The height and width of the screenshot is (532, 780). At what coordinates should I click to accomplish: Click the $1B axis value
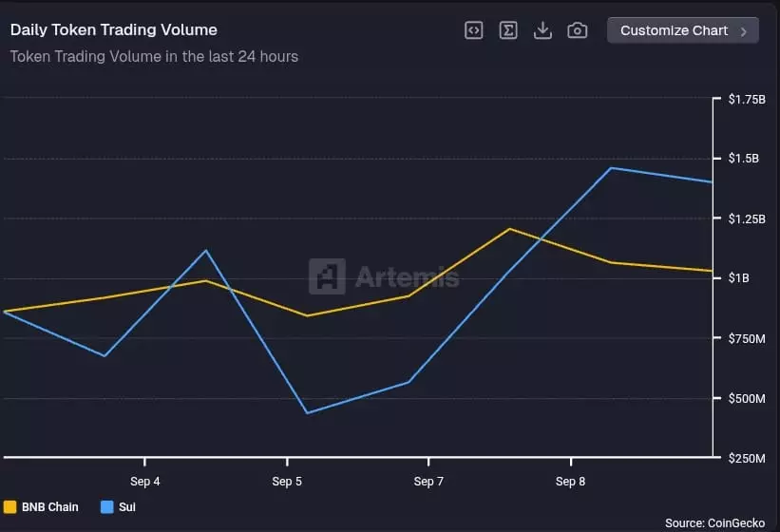coord(739,278)
